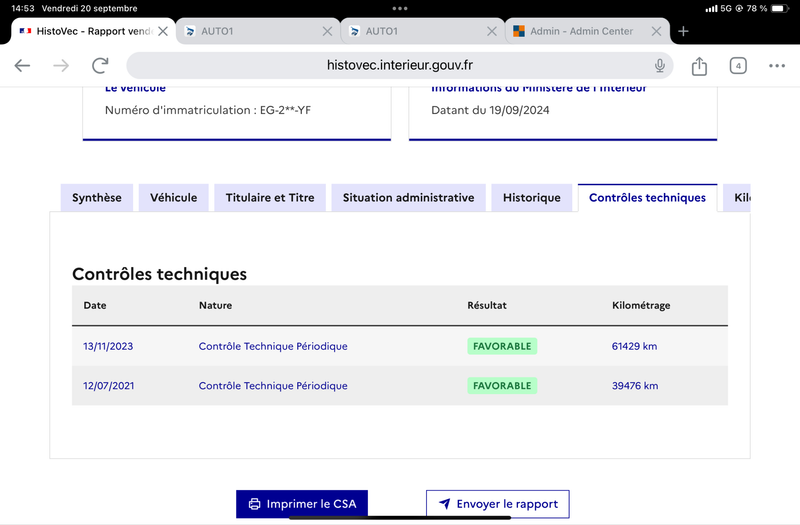This screenshot has width=800, height=525.
Task: Click the date 12/07/2021
Action: (x=109, y=386)
